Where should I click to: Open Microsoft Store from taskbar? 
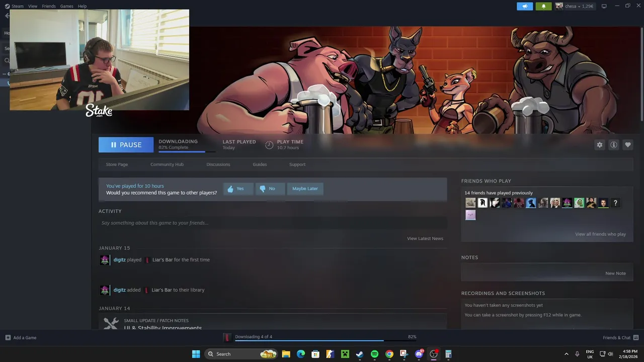pyautogui.click(x=315, y=354)
